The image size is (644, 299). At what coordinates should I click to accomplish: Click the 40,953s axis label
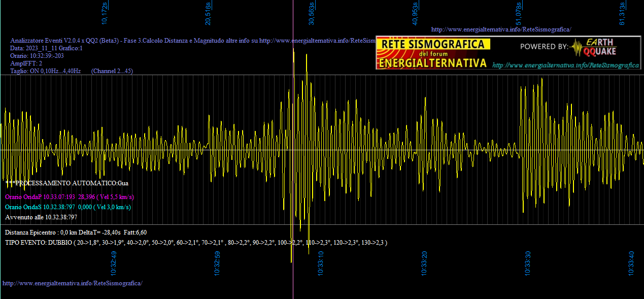pos(415,13)
